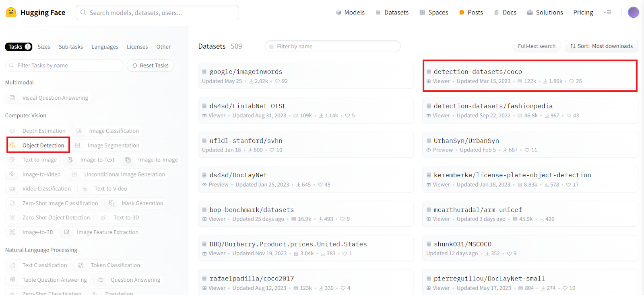Open the detection-datasets/coco dataset
644x295 pixels.
pyautogui.click(x=530, y=76)
